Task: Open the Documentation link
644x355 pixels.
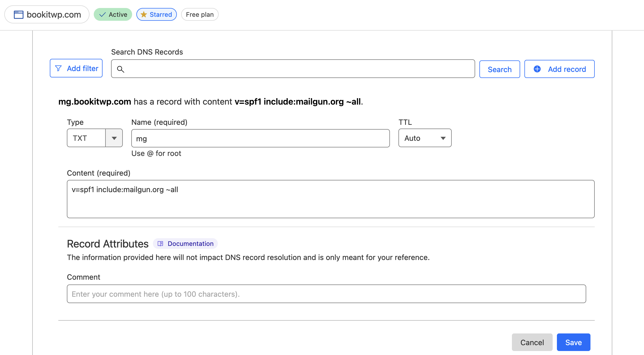Action: (190, 243)
